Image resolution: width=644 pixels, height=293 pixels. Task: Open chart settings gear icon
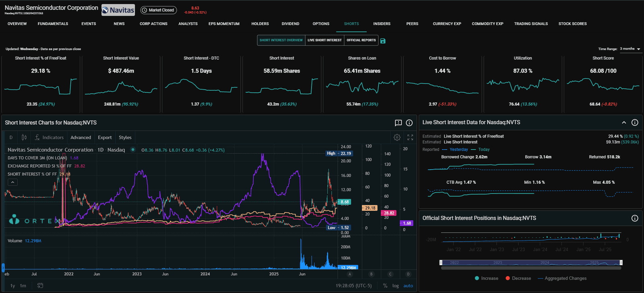click(397, 137)
